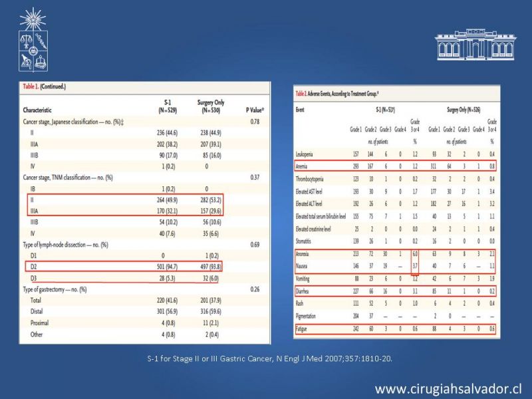
Task: Click the "Thrombocytopenia" row label
Action: point(309,179)
